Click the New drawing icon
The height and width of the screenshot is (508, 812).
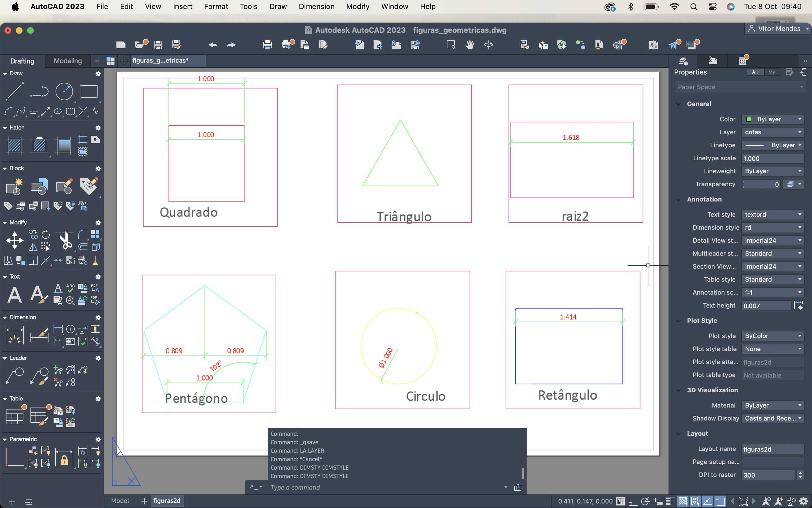click(121, 45)
